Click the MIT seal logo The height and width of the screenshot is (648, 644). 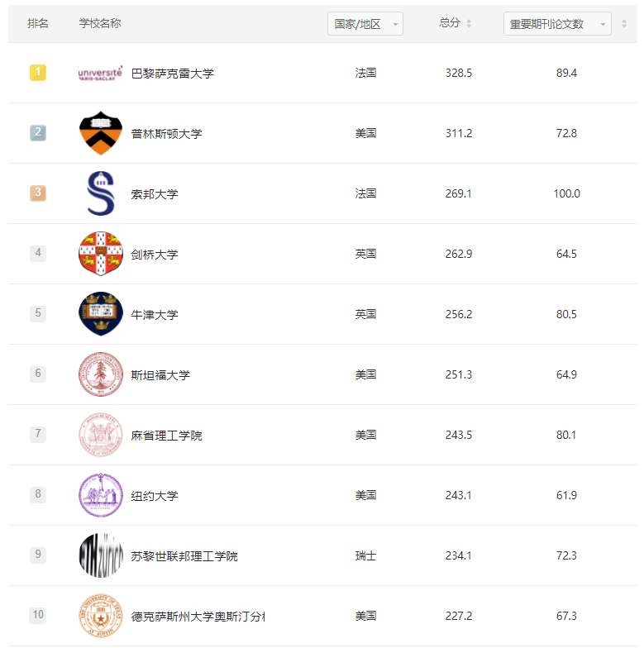[100, 435]
